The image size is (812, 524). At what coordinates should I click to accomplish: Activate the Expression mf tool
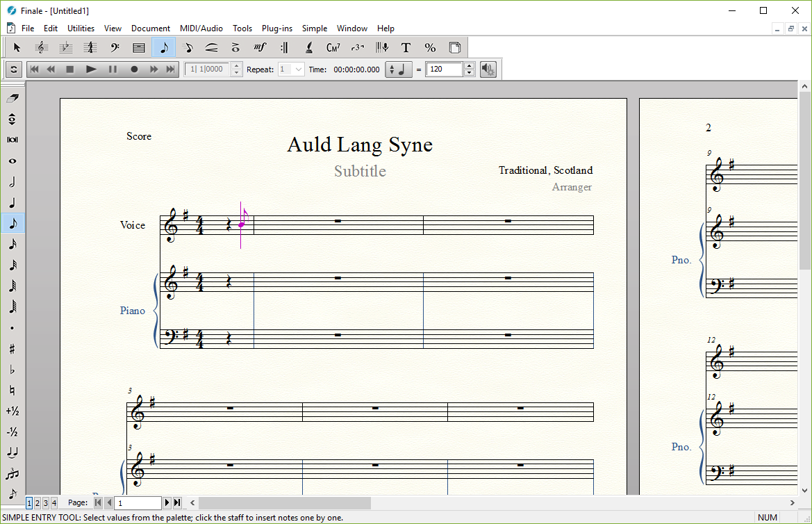coord(260,48)
